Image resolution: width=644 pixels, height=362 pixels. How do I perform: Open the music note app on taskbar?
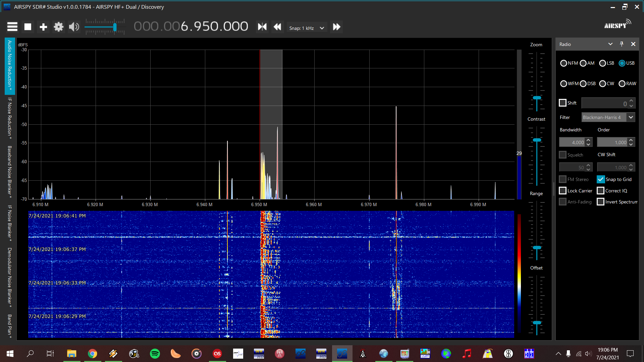467,354
